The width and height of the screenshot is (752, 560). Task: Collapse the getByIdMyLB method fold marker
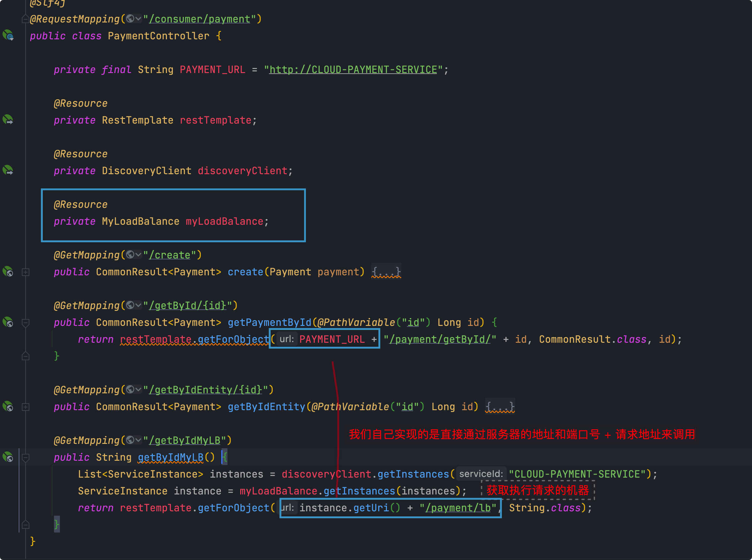point(25,458)
